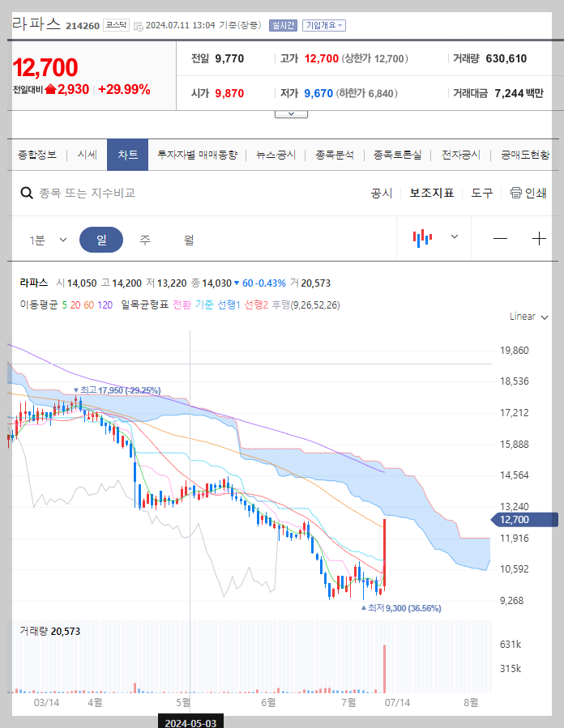
Task: Open the 도구 chart tools menu
Action: click(x=482, y=193)
